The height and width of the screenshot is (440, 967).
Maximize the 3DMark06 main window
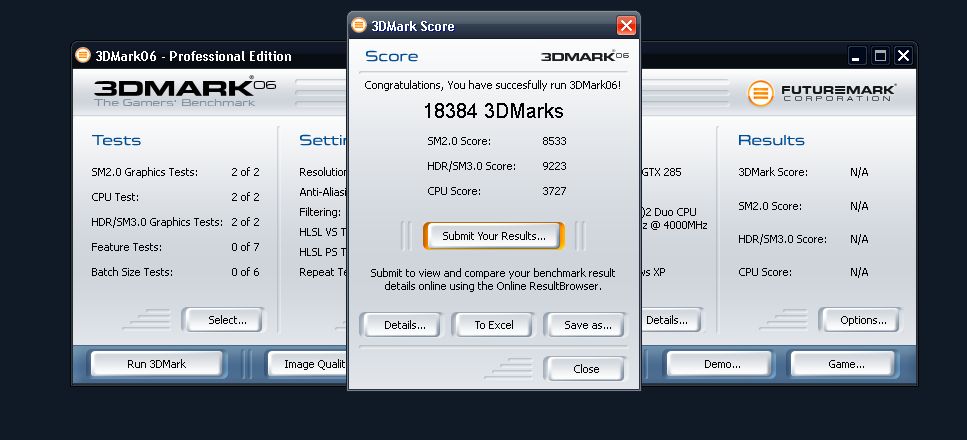point(881,56)
